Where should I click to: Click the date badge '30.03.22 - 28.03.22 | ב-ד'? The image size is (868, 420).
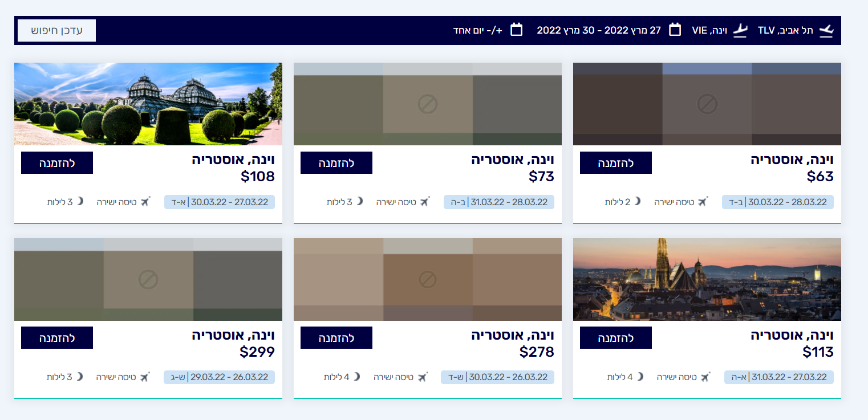click(x=778, y=202)
